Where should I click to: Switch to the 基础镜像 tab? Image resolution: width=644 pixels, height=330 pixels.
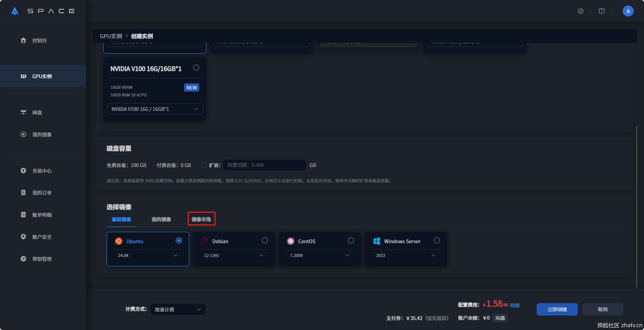(x=121, y=219)
